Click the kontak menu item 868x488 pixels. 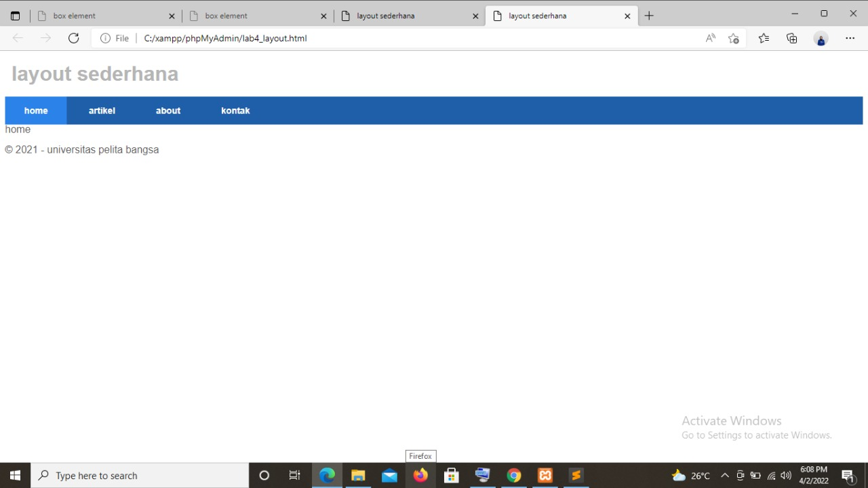(x=235, y=110)
